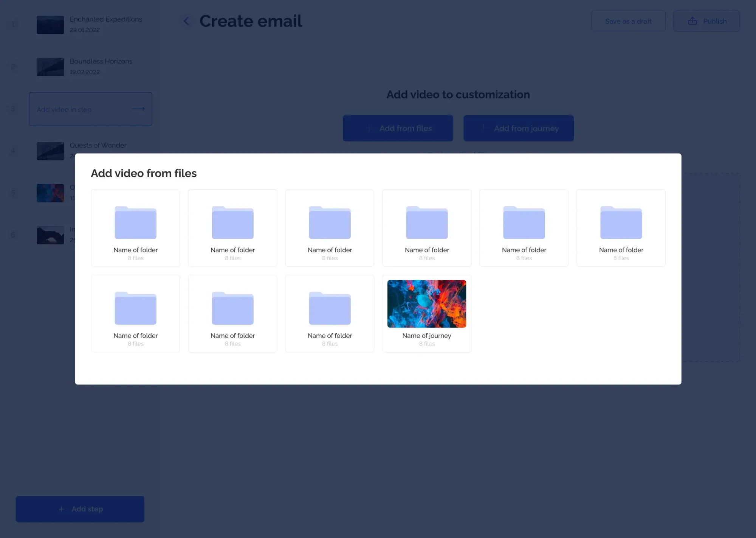The height and width of the screenshot is (538, 756).
Task: Click the Add video in step placeholder box
Action: [x=90, y=109]
